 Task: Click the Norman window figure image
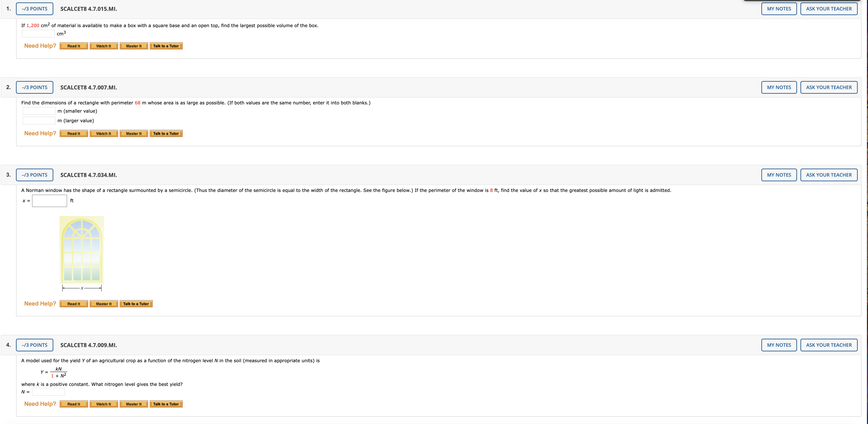[x=82, y=250]
